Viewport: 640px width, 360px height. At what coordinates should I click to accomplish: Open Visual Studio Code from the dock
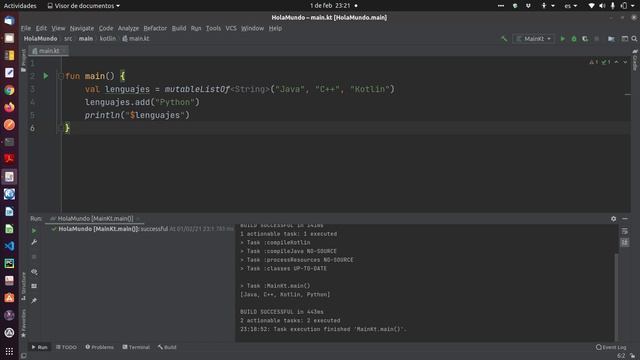point(9,246)
